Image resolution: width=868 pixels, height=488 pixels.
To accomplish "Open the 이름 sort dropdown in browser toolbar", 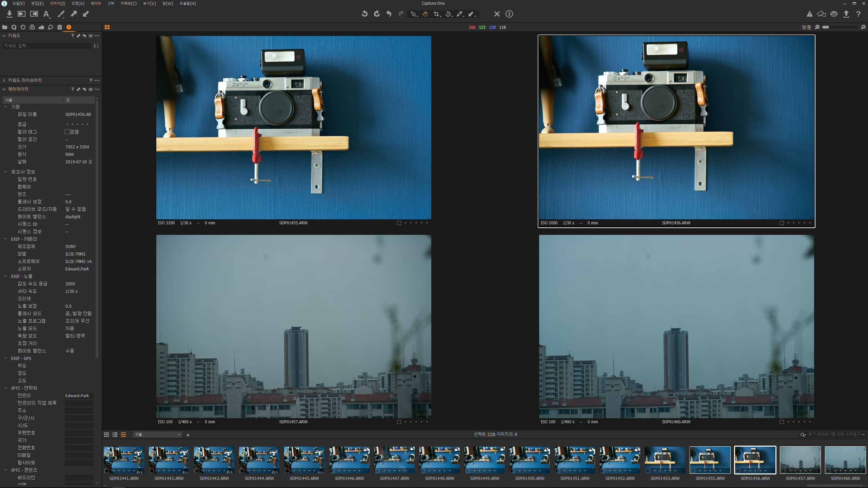I will pos(158,434).
